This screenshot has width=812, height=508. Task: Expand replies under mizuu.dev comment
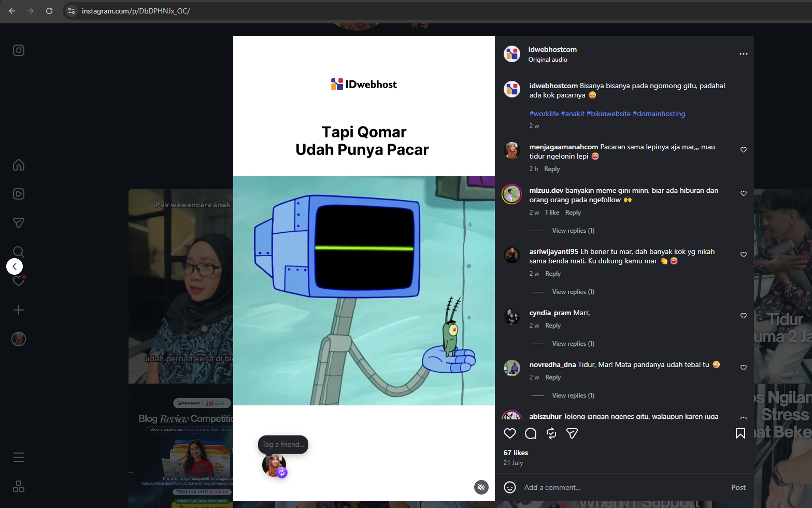[573, 231]
